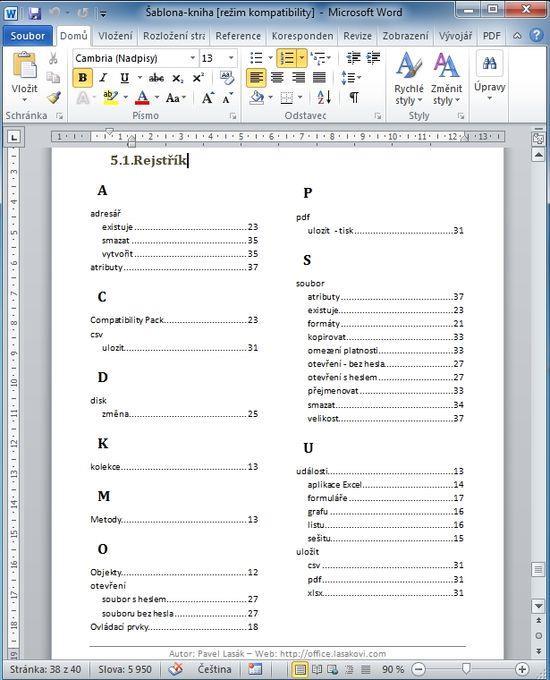Open underline style dropdown arrow
The width and height of the screenshot is (550, 680).
140,78
